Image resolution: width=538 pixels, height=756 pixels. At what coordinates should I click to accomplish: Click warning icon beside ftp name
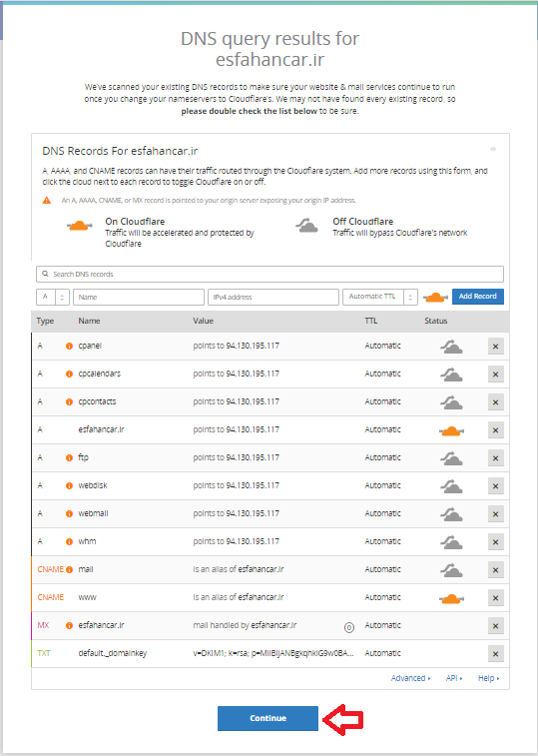pyautogui.click(x=69, y=458)
